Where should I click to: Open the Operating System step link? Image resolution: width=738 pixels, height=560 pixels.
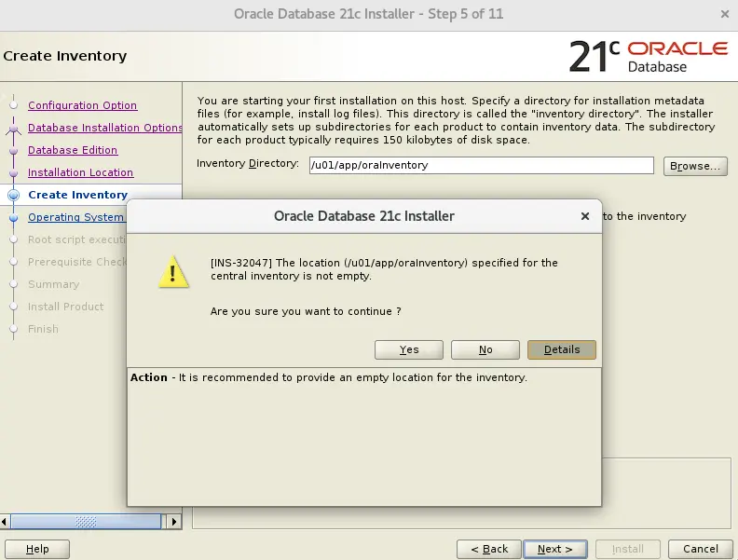(76, 217)
